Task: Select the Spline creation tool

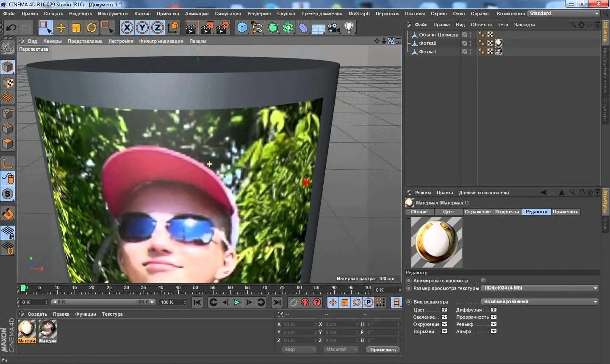Action: 258,28
